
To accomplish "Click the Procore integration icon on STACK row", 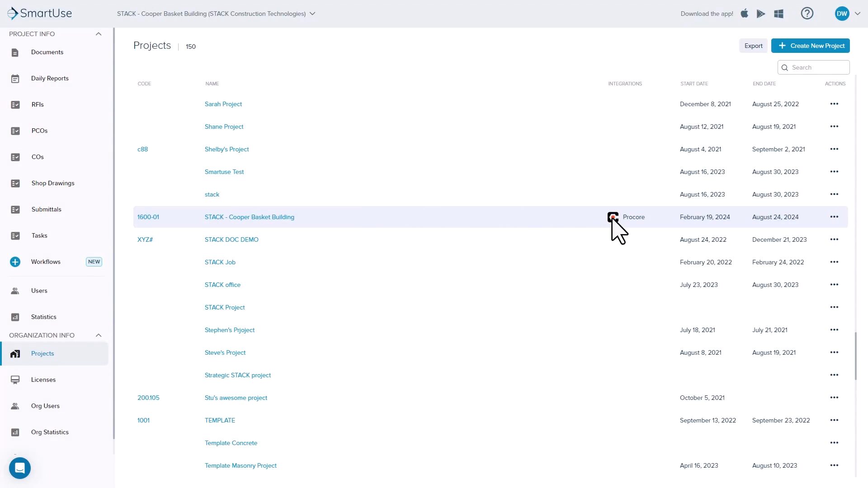I will 613,217.
